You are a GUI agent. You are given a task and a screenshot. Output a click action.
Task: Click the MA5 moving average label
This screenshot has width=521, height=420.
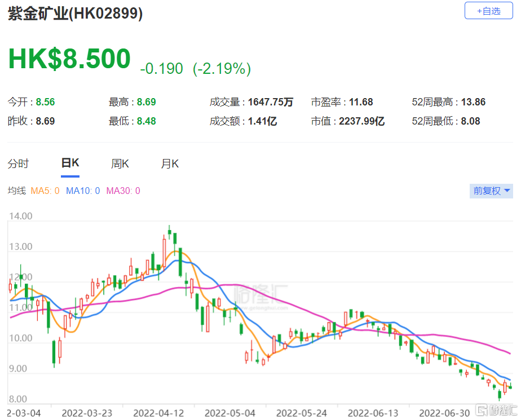(45, 191)
